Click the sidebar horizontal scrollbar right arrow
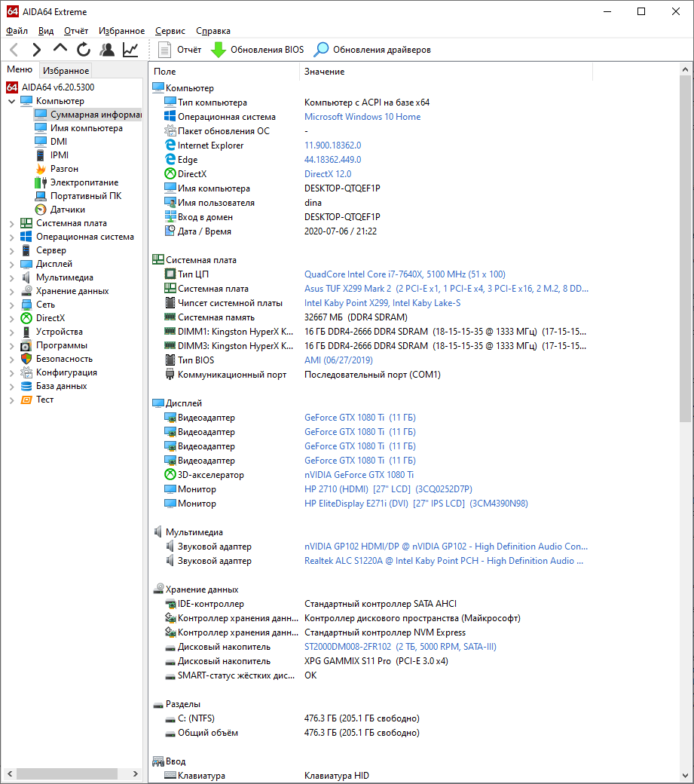Image resolution: width=694 pixels, height=784 pixels. point(136,773)
